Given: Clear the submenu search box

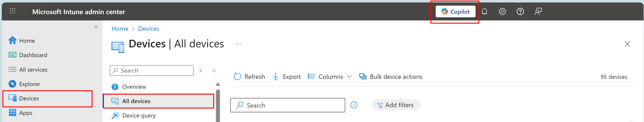Looking at the screenshot, I should pyautogui.click(x=200, y=71).
